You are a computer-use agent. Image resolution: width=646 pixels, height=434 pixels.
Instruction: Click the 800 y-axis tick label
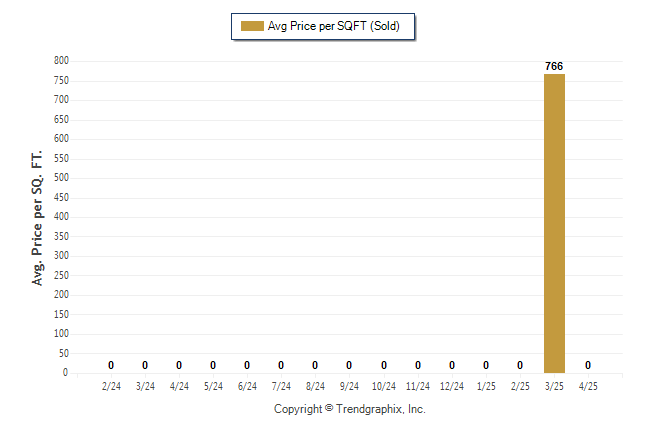61,61
